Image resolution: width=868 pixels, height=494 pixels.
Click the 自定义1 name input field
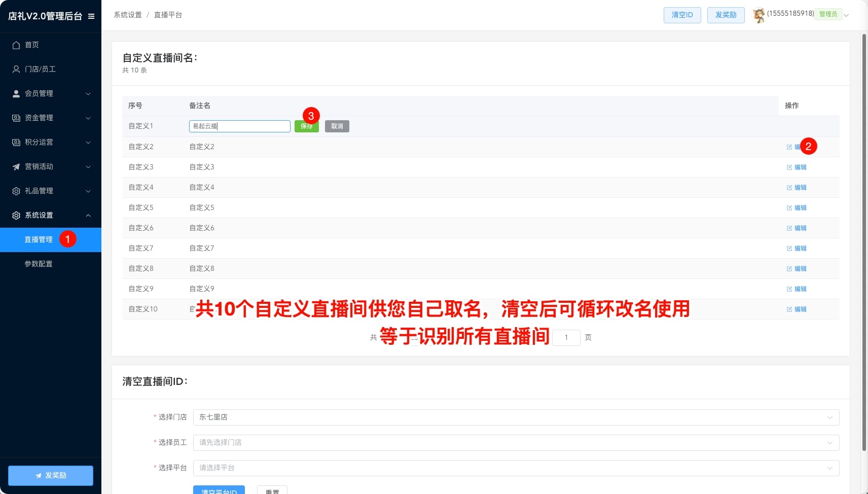point(239,126)
